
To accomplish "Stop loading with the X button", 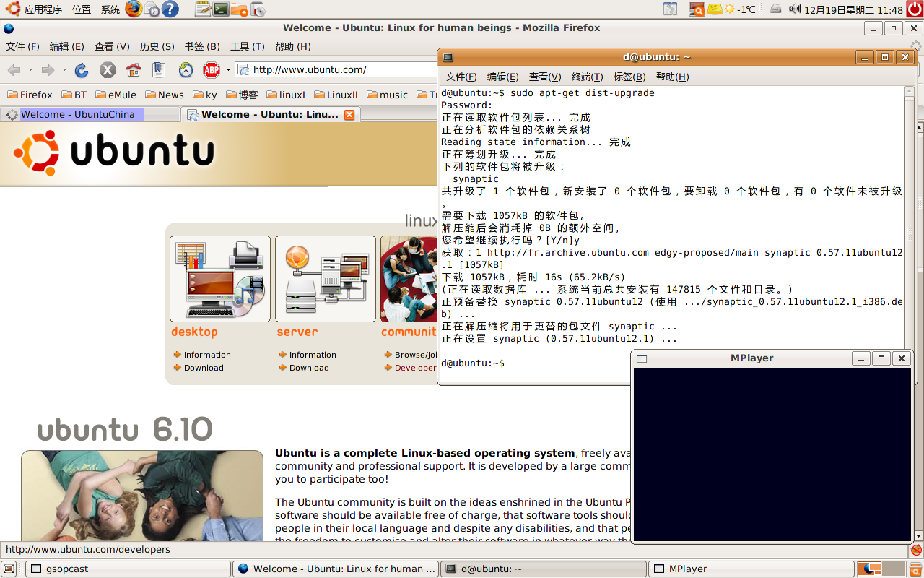I will point(108,70).
